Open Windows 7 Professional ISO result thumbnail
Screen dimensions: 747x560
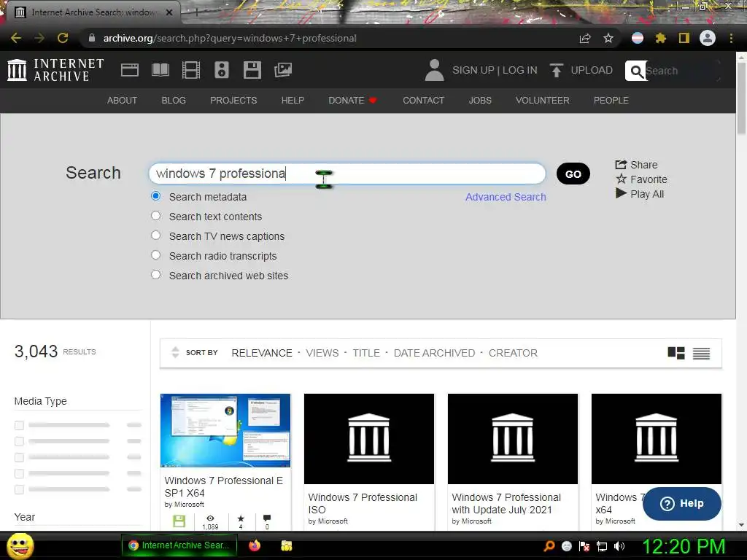(x=368, y=438)
